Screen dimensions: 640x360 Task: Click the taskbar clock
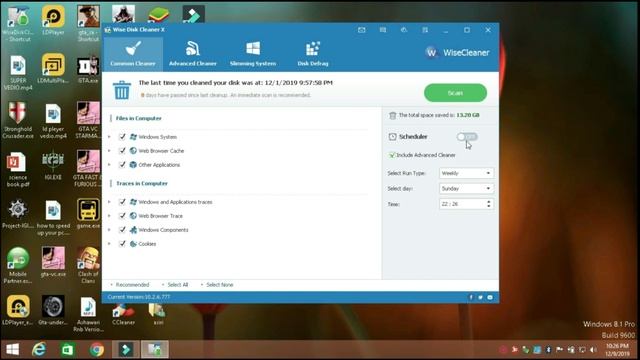(617, 349)
